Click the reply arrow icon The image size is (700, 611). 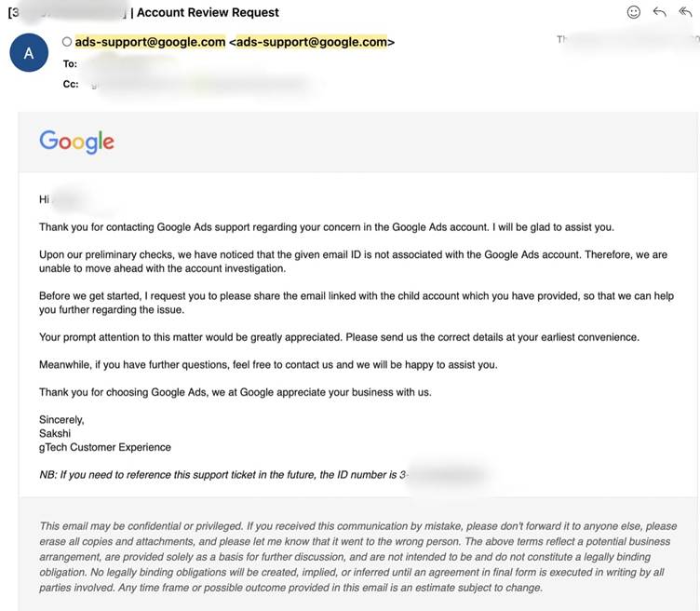(659, 12)
